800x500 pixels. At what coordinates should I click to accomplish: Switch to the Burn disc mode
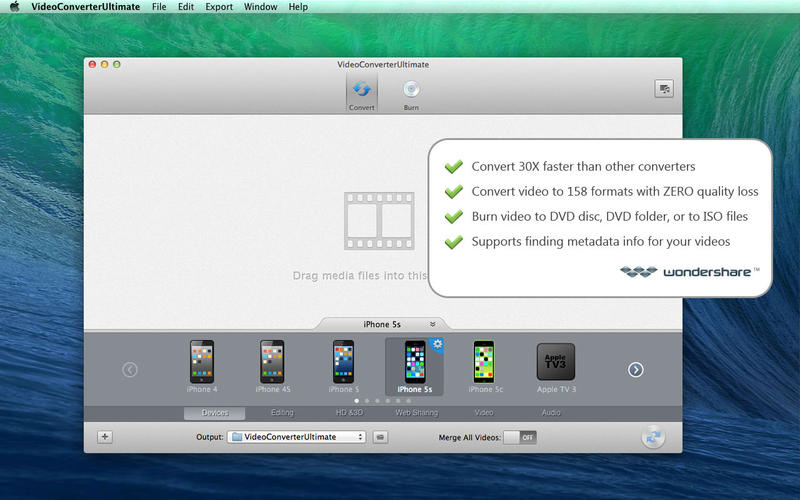pyautogui.click(x=411, y=94)
